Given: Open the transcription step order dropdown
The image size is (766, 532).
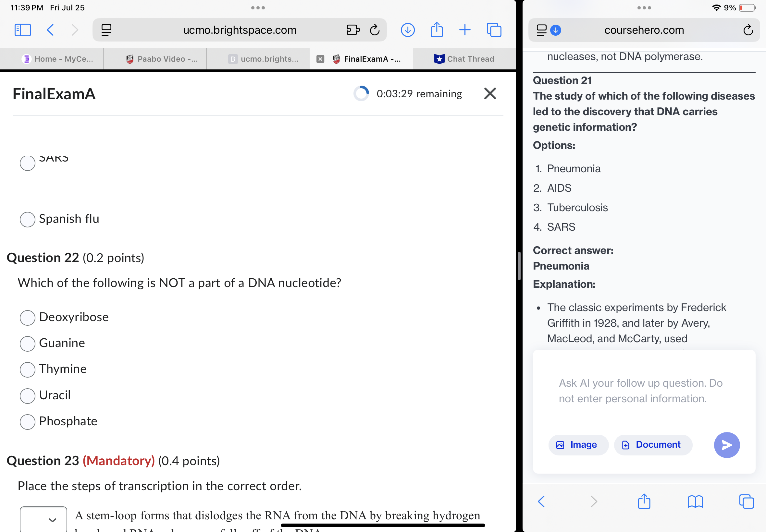Looking at the screenshot, I should [43, 519].
